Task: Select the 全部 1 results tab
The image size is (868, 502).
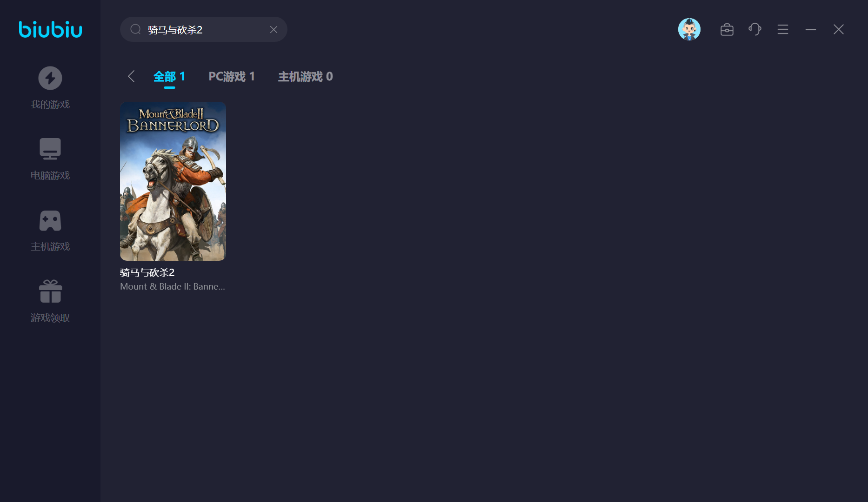Action: click(x=169, y=76)
